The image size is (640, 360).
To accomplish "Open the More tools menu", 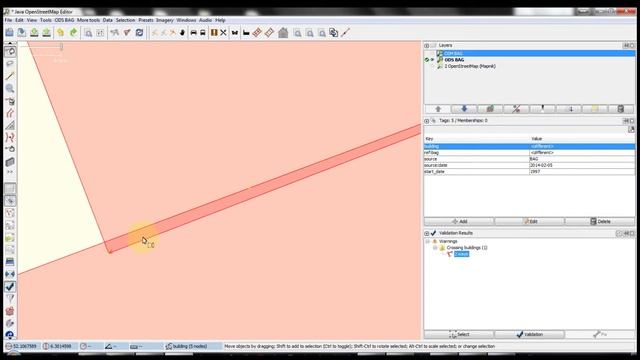I will point(88,20).
